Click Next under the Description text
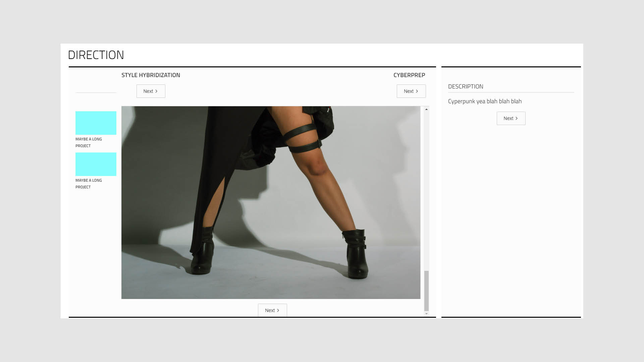Viewport: 644px width, 362px height. click(x=511, y=118)
